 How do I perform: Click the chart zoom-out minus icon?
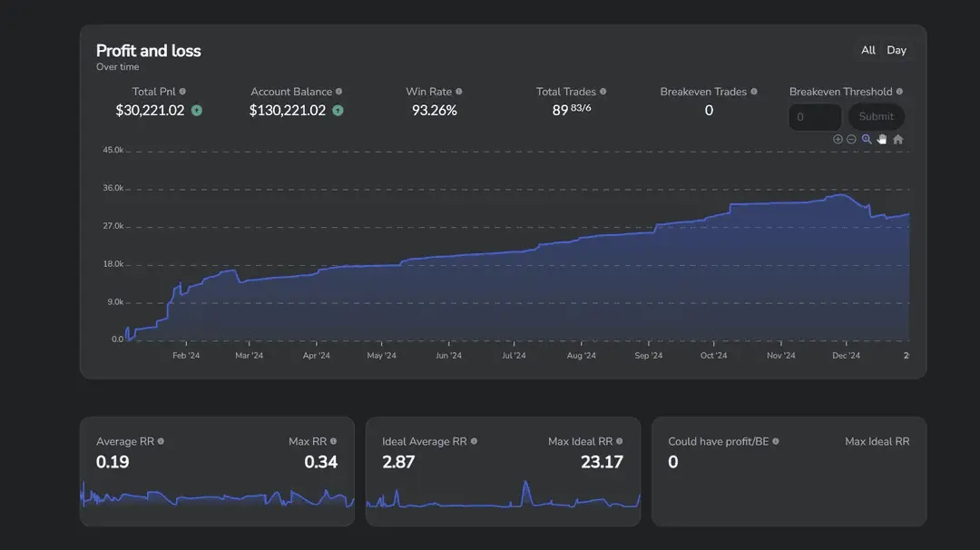851,140
